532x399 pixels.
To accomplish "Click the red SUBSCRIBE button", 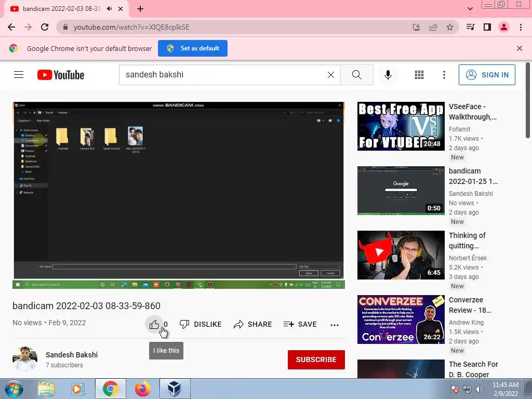I will click(x=316, y=360).
